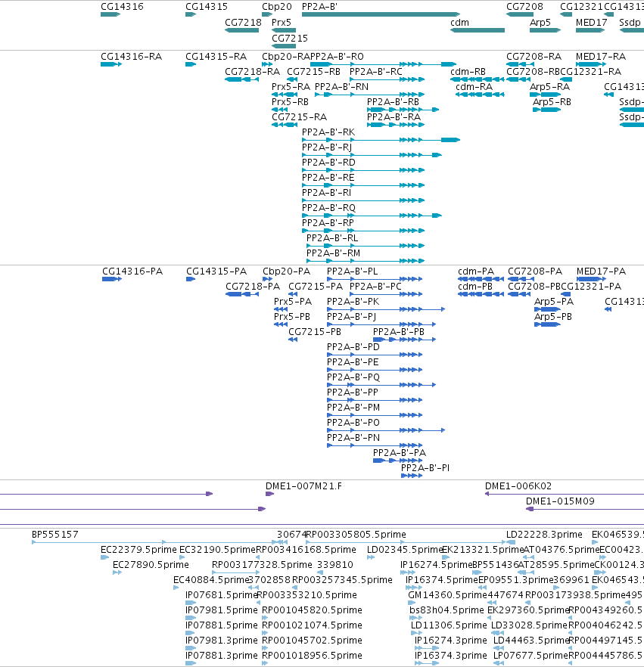
Task: Click clone DME1-006K02
Action: pyautogui.click(x=518, y=486)
